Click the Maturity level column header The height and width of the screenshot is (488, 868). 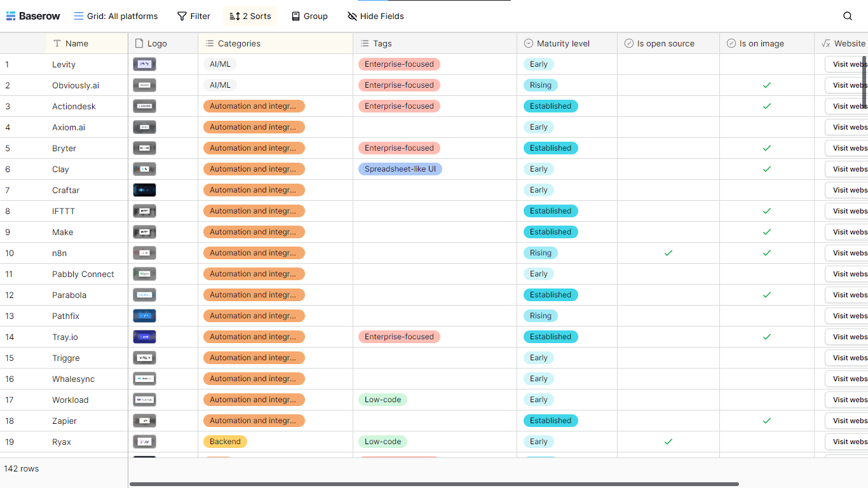(567, 43)
